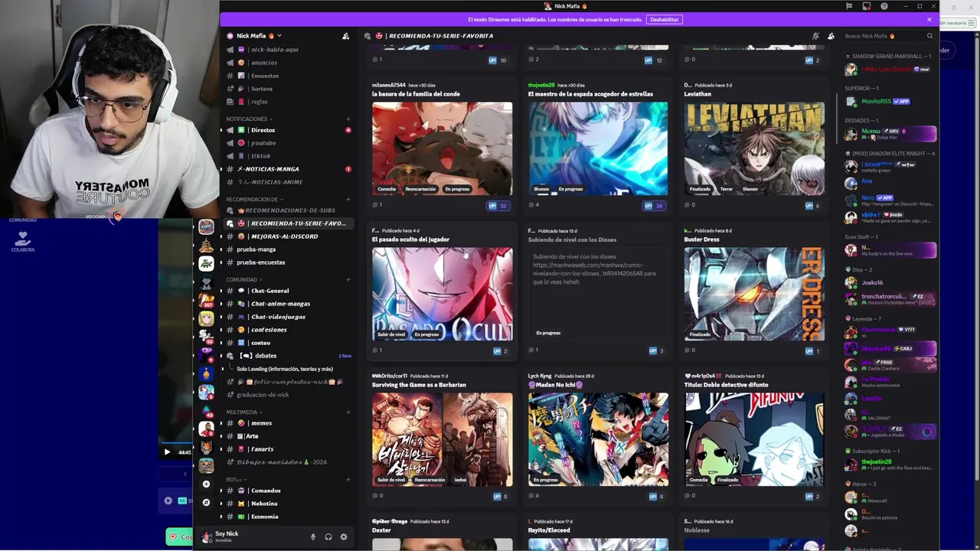The width and height of the screenshot is (980, 551).
Task: Toggle the member list icon
Action: [831, 36]
